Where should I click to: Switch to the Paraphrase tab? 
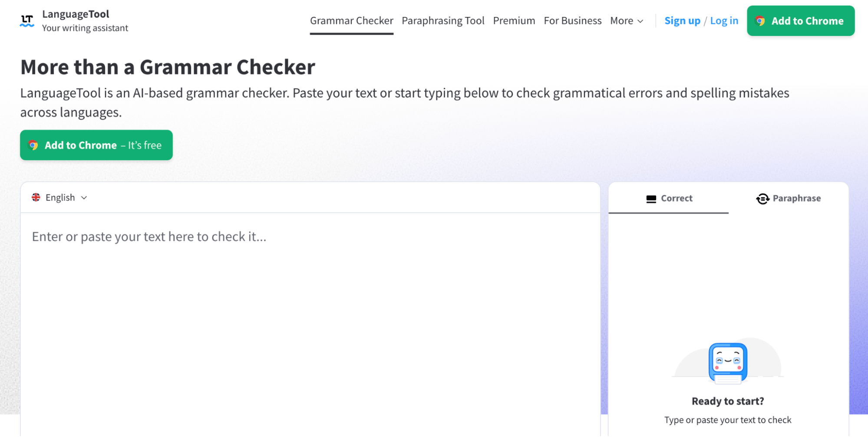pyautogui.click(x=789, y=198)
